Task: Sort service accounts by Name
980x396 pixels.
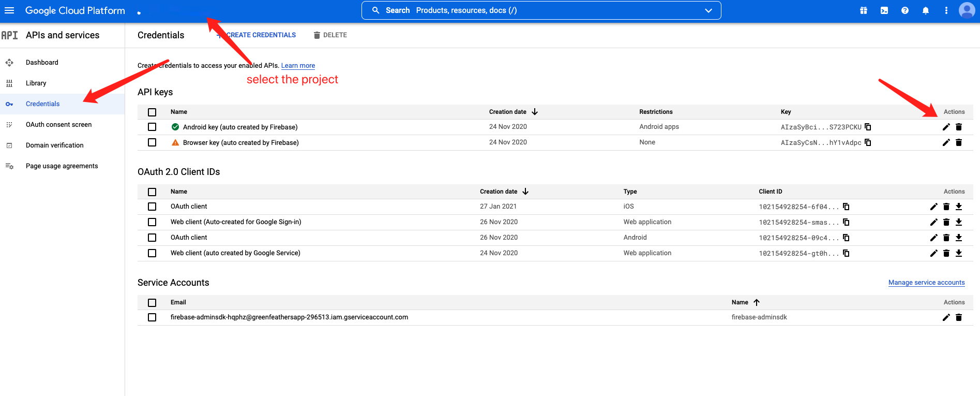Action: [745, 302]
